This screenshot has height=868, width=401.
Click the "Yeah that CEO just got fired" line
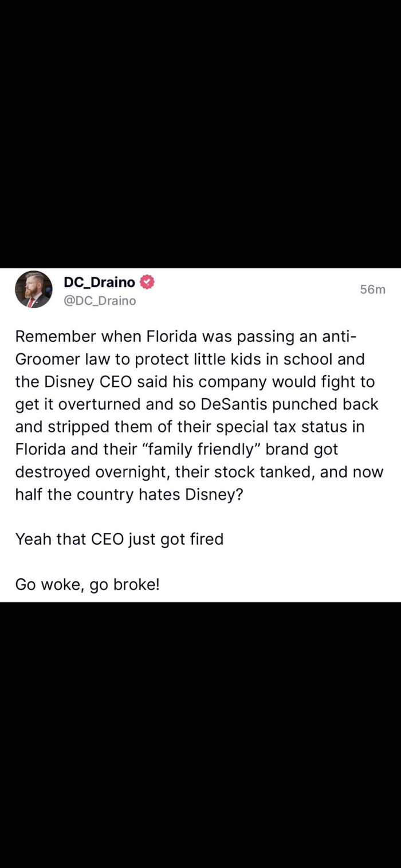pyautogui.click(x=119, y=539)
